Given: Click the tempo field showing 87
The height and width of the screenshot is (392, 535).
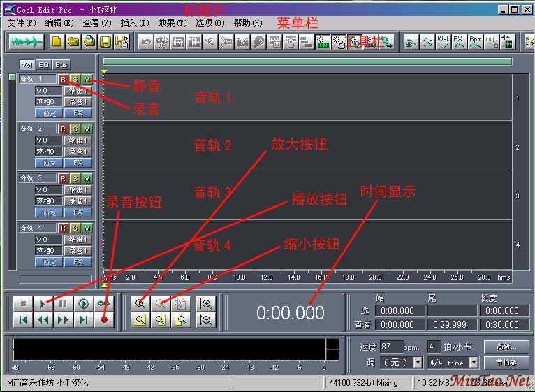Looking at the screenshot, I should (x=392, y=347).
